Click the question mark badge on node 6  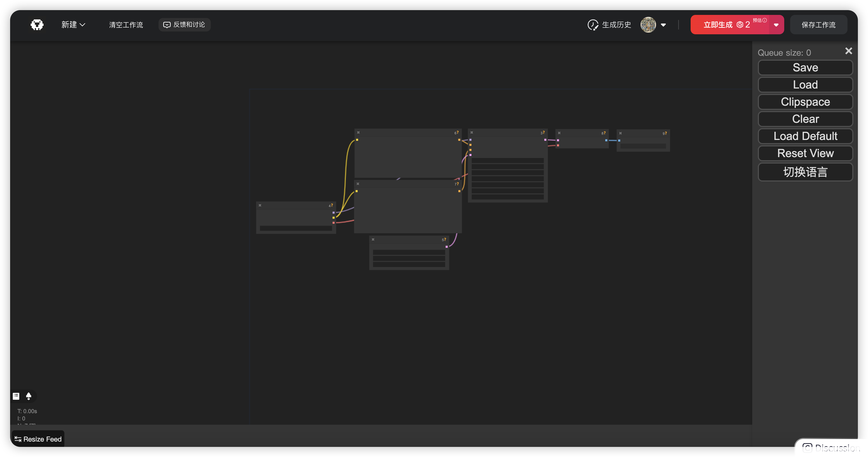(458, 132)
